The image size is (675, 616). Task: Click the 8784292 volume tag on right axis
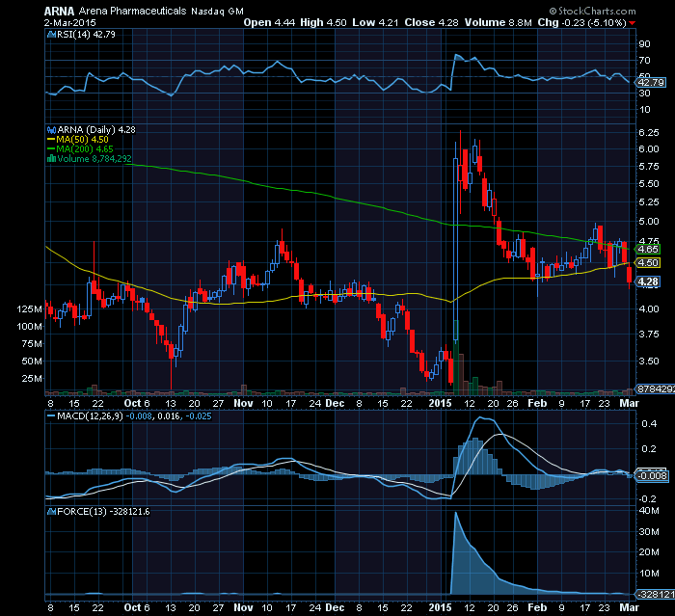click(655, 388)
